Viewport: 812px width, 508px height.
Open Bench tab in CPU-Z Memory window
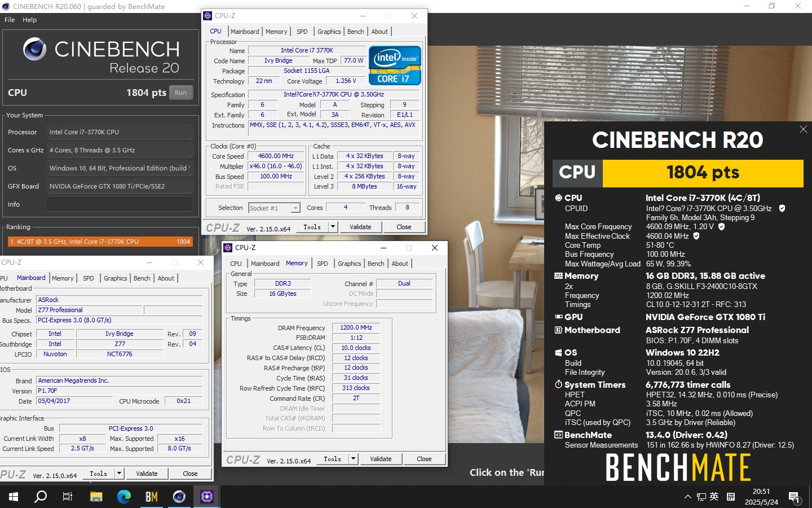(376, 264)
